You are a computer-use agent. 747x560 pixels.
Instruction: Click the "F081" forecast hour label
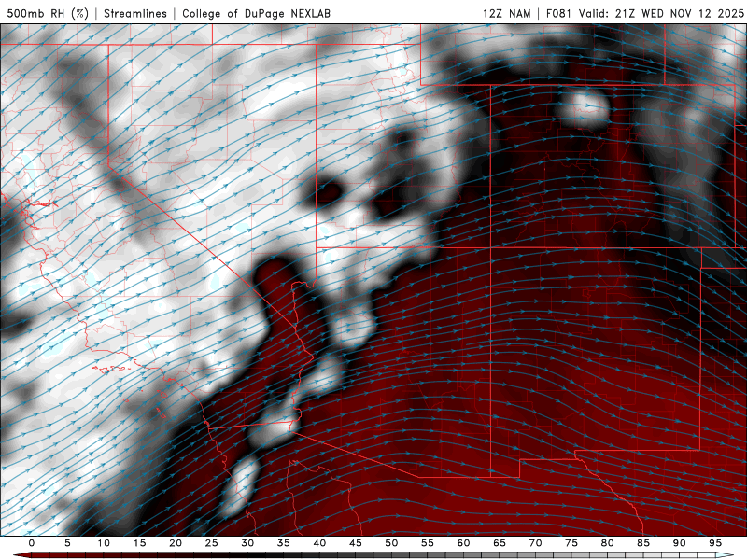click(559, 13)
